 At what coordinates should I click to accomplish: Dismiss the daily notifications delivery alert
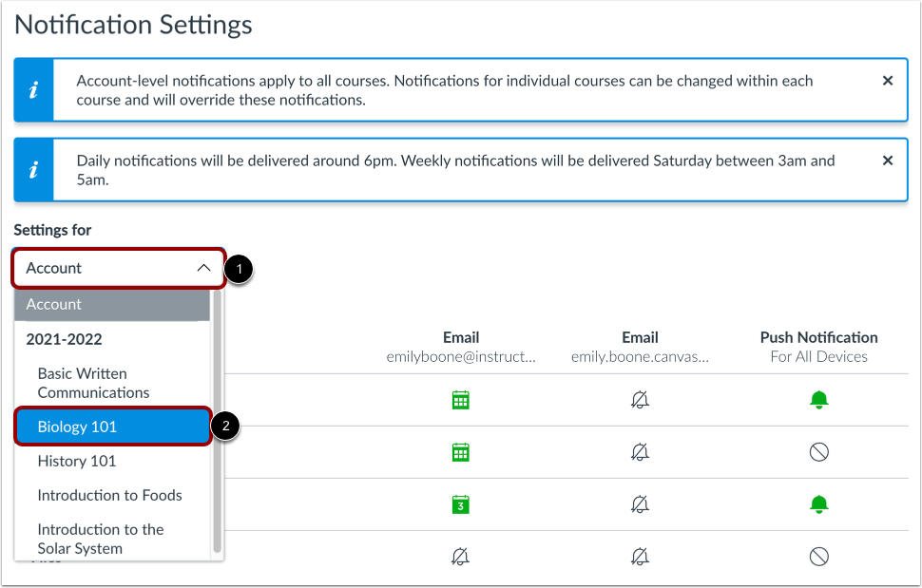887,160
